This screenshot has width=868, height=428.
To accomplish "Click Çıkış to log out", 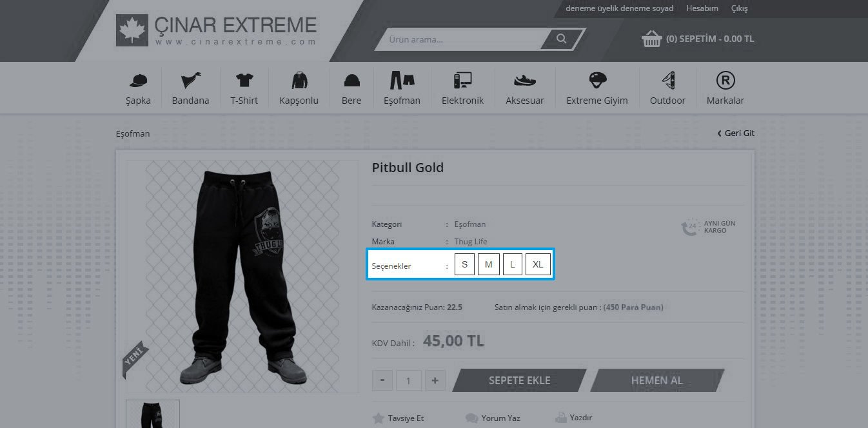I will point(740,8).
